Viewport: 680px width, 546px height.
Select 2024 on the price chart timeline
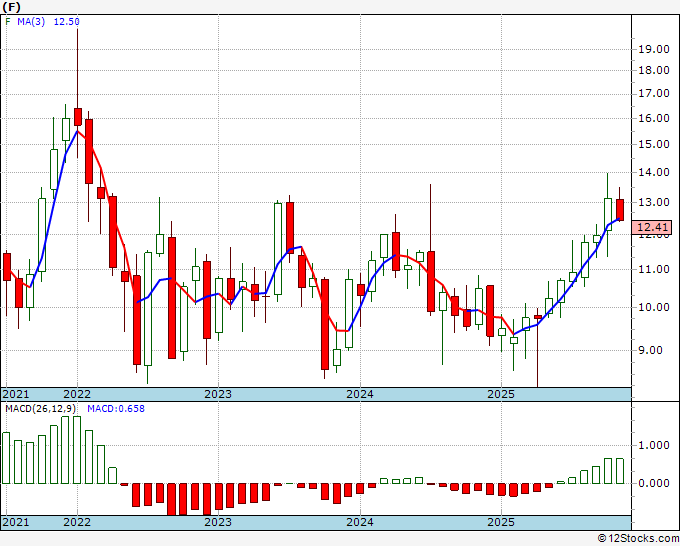pos(360,394)
